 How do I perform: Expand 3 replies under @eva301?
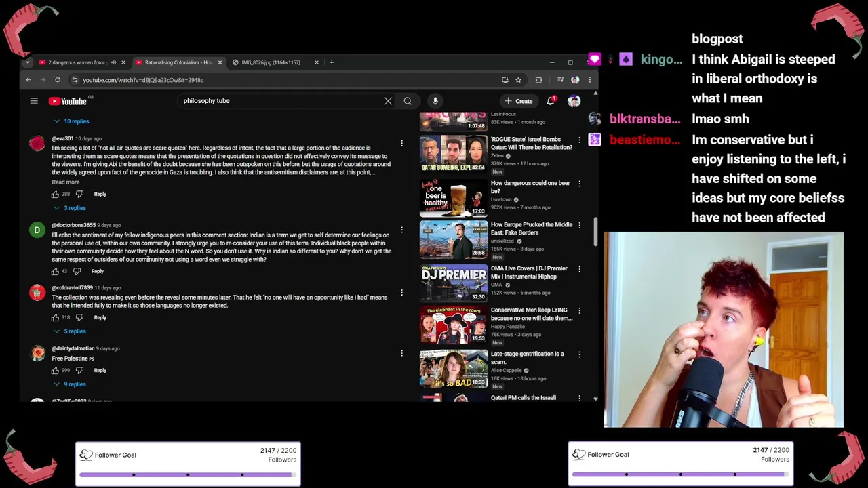[70, 208]
